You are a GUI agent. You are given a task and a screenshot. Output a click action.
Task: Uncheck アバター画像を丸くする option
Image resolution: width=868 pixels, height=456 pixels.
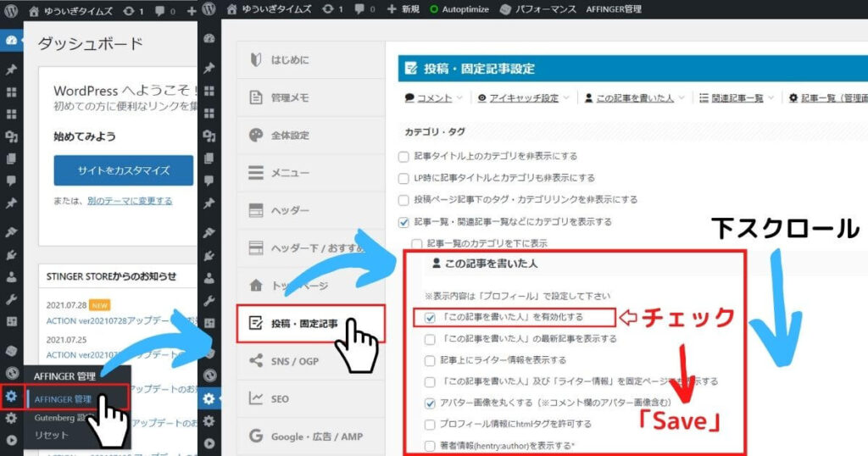430,403
